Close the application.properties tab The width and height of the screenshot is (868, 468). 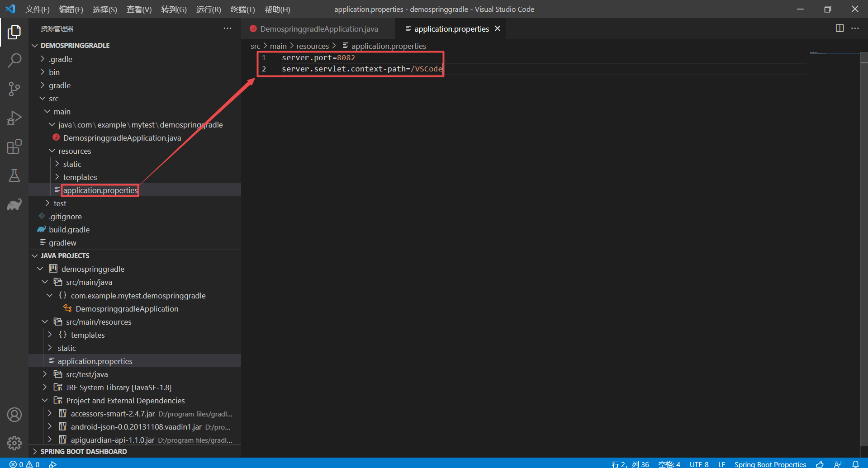(x=498, y=28)
